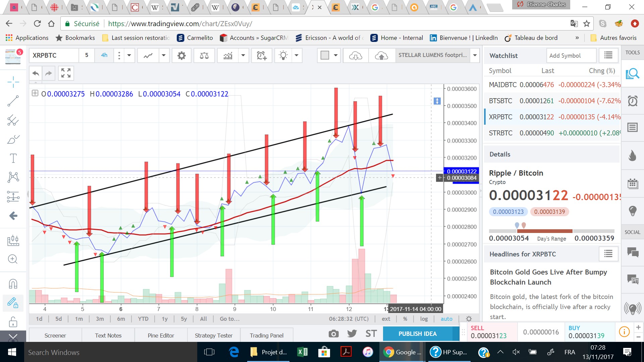Open the STELLAR LUMENS layout dropdown

coord(475,56)
